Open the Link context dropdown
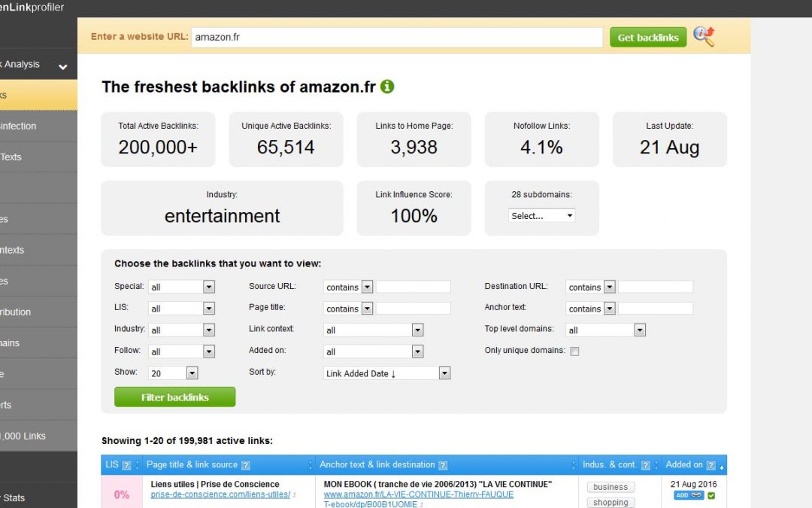 [374, 330]
